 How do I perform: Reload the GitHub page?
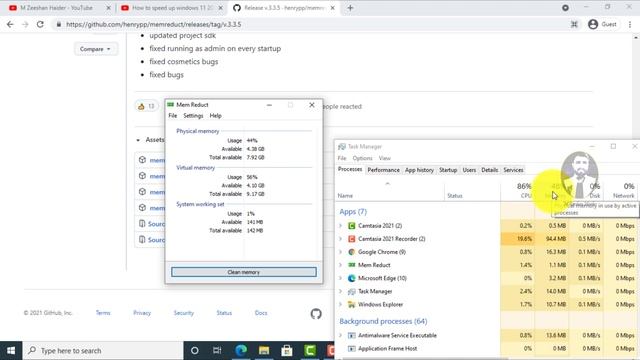tap(40, 24)
